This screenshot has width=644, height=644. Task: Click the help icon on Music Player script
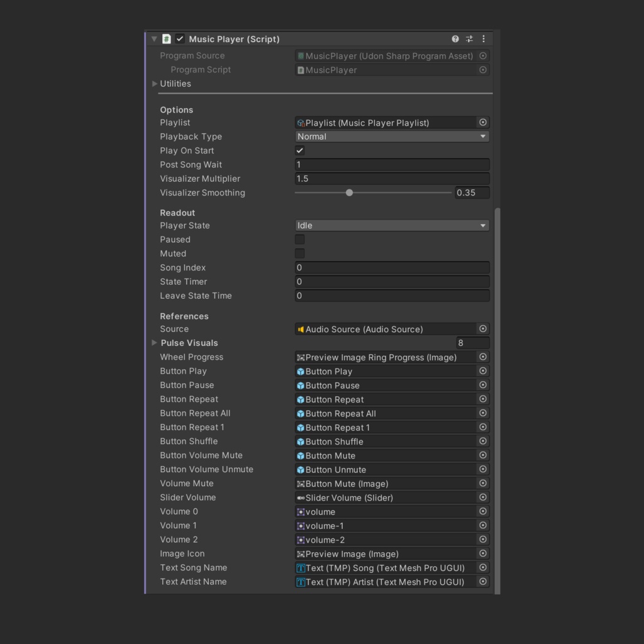click(455, 39)
